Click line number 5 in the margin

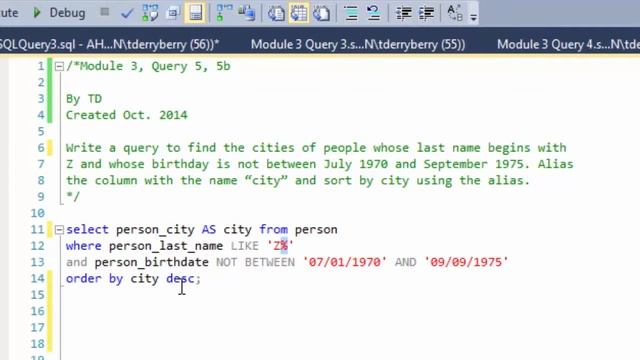(40, 131)
